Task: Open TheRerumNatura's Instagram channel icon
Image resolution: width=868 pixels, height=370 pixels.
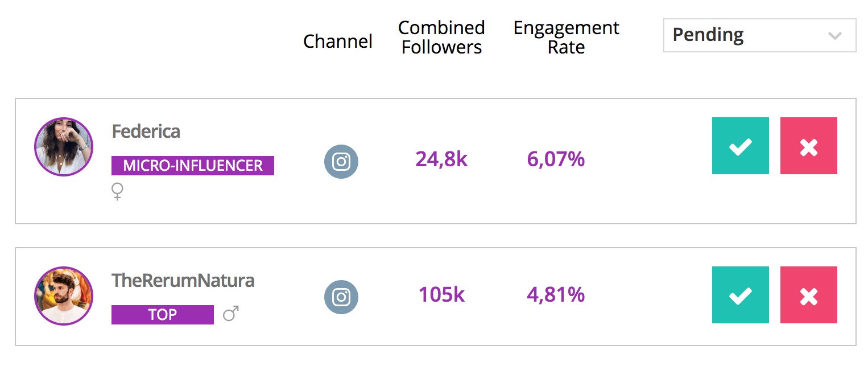Action: (x=341, y=297)
